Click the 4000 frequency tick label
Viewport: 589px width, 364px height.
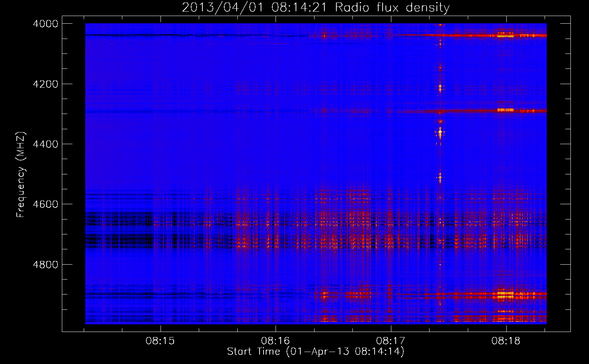[x=46, y=24]
